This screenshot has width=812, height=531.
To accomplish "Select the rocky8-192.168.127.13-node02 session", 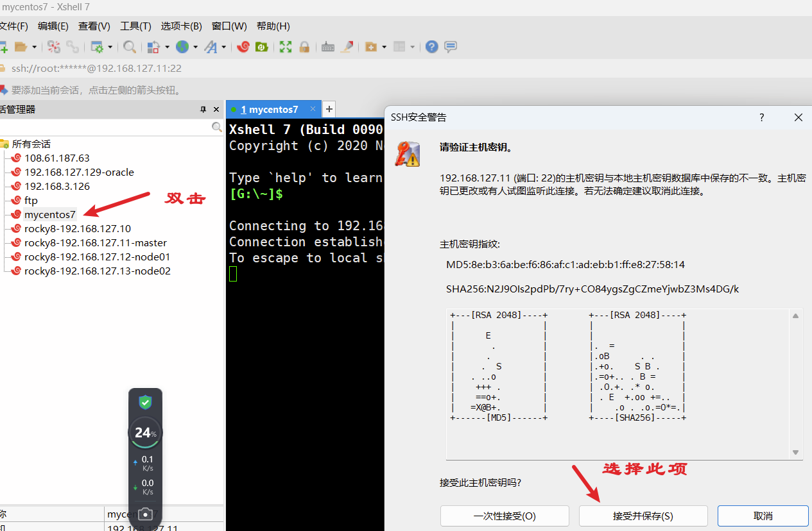I will (98, 271).
